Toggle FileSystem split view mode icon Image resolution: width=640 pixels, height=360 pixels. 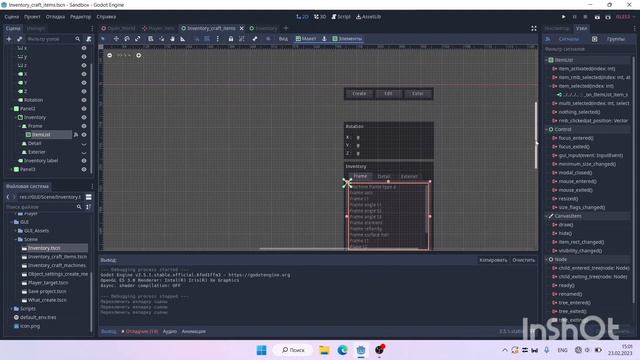(x=88, y=197)
